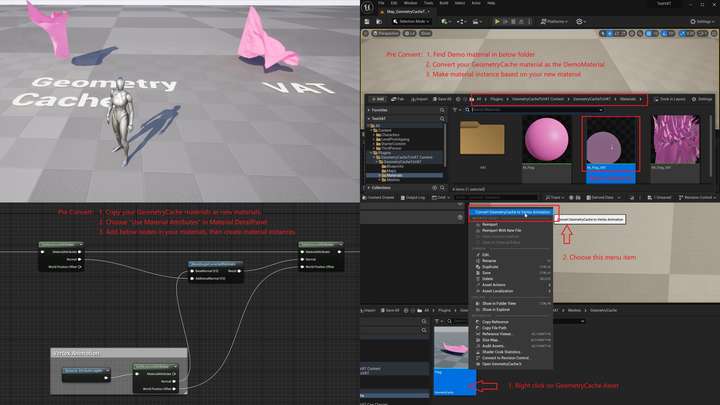
Task: Open the Platforms dropdown
Action: (554, 22)
